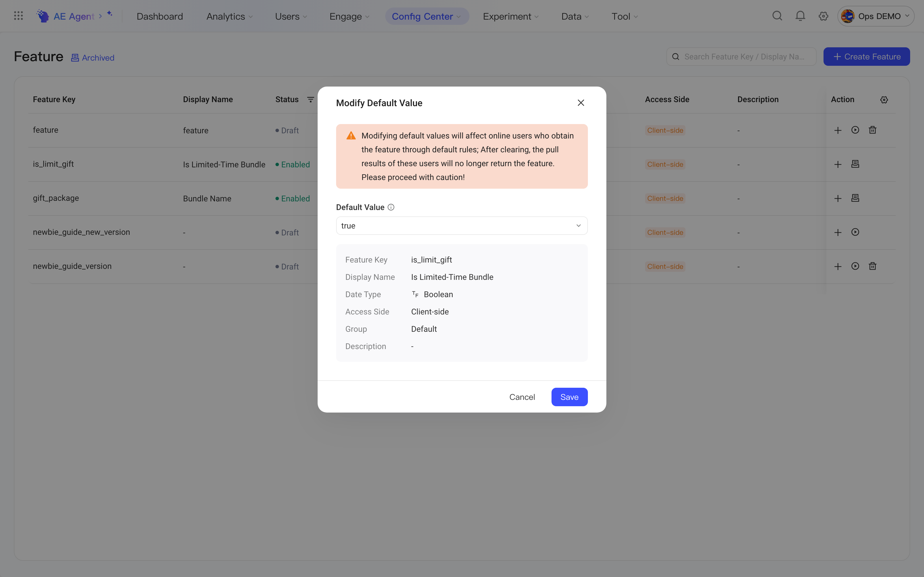This screenshot has height=577, width=924.
Task: Click the Status column filter icon
Action: pos(310,100)
